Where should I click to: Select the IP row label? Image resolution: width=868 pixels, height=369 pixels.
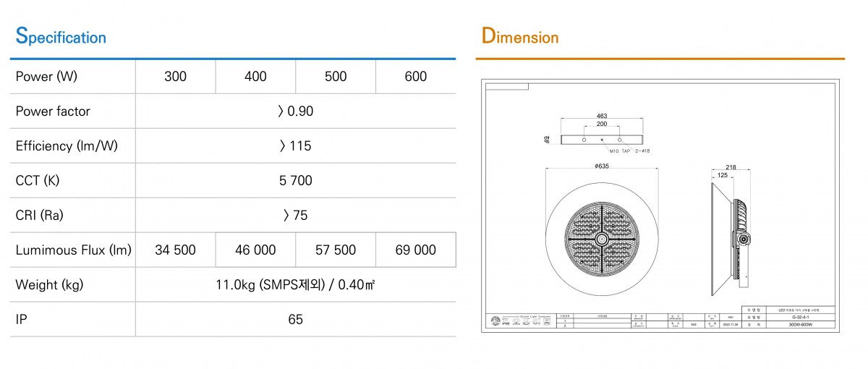point(21,320)
